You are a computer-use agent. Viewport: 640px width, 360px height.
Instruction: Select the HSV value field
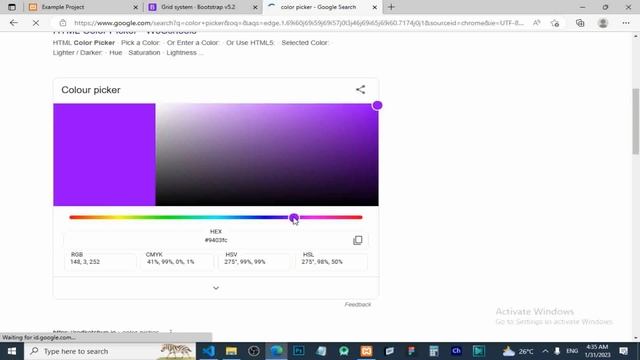coord(254,262)
